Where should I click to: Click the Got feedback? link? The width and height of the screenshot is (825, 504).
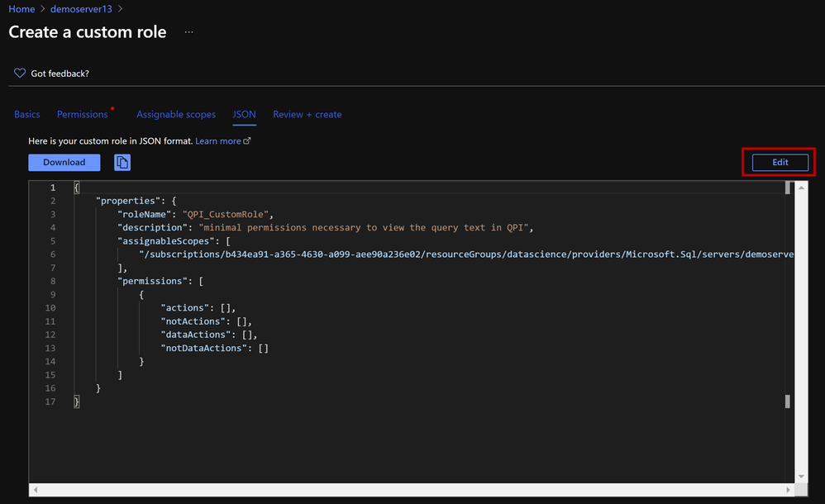point(60,74)
